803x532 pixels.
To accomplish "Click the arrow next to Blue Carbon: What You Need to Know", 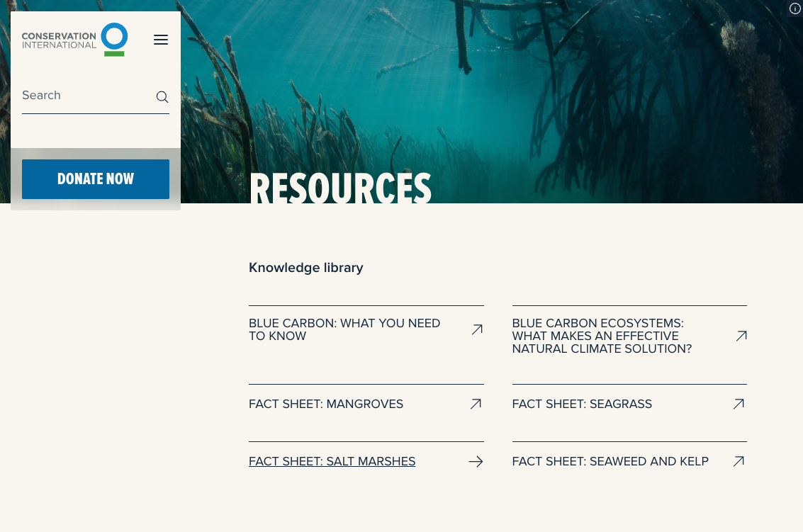I will point(476,329).
